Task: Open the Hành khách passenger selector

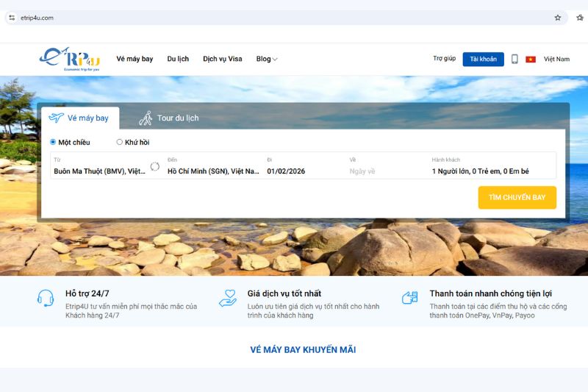Action: pyautogui.click(x=492, y=165)
